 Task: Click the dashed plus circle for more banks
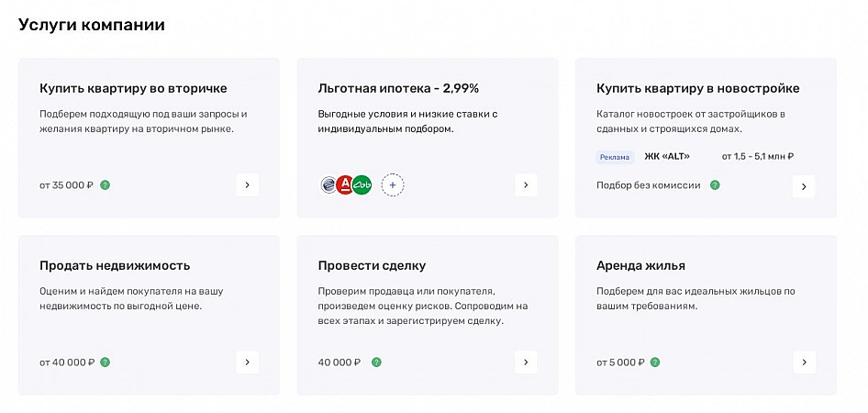393,184
